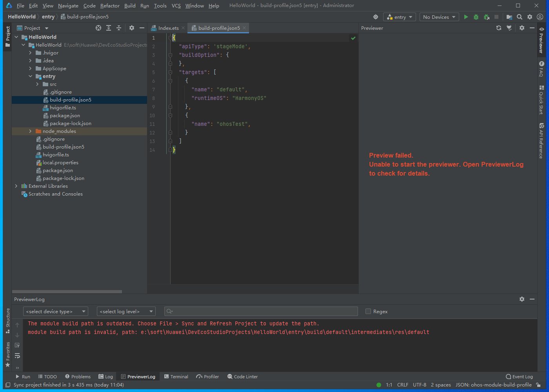Image resolution: width=549 pixels, height=392 pixels.
Task: Expand all nodes in the Project panel
Action: [x=109, y=28]
